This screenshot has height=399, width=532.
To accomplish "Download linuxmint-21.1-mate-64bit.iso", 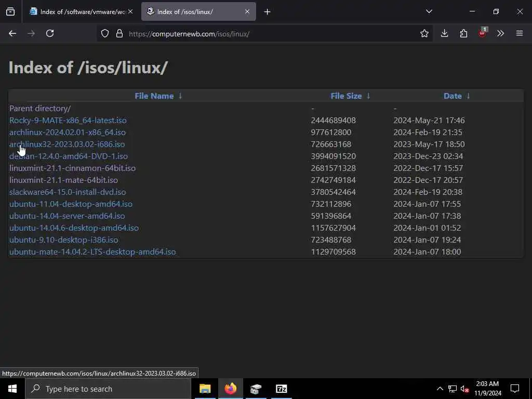I will tap(63, 180).
